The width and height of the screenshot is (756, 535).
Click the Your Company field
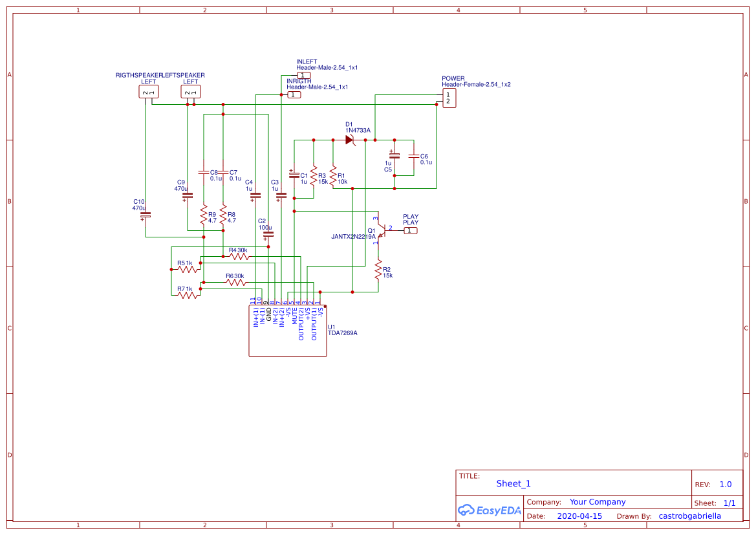598,502
